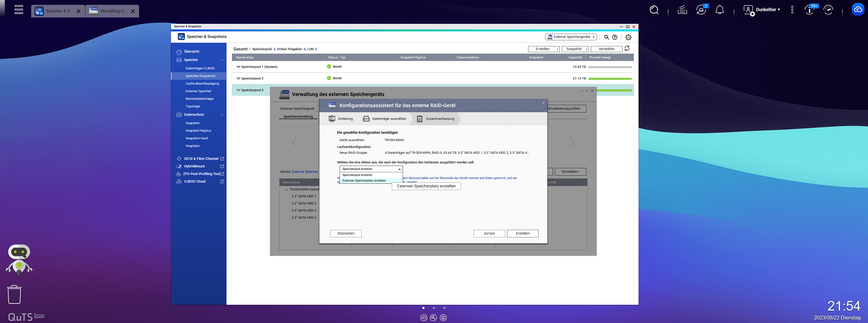This screenshot has width=868, height=323.
Task: Open Snapshot-Vault sidebar item
Action: pos(197,138)
